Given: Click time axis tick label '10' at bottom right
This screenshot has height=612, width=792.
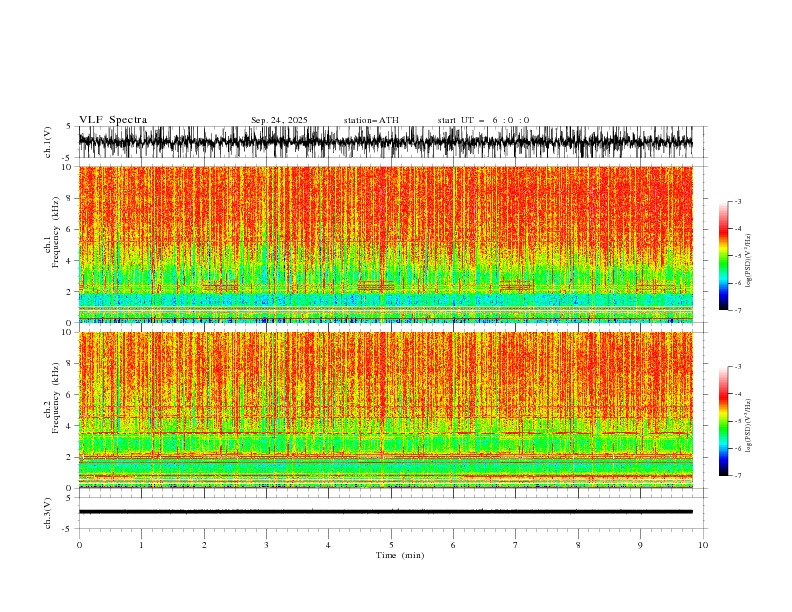Looking at the screenshot, I should [x=703, y=545].
